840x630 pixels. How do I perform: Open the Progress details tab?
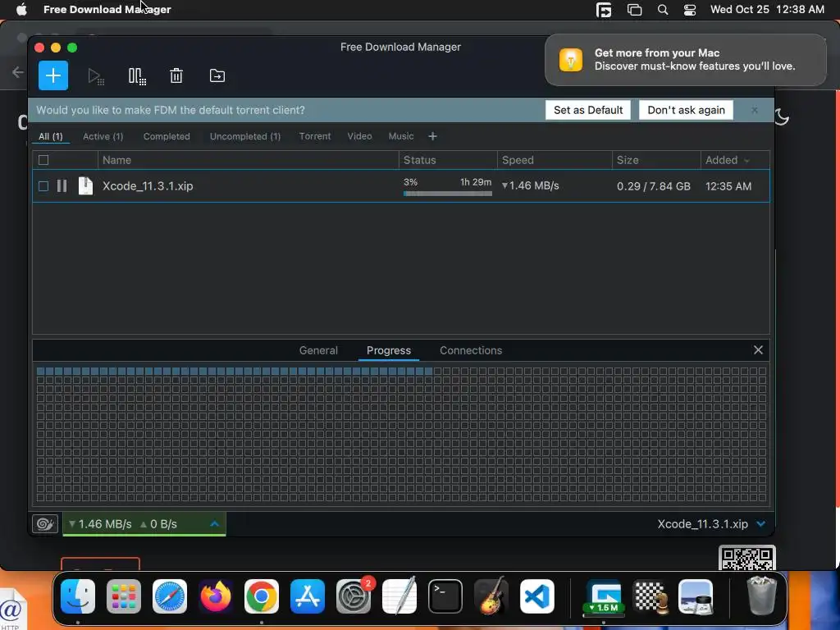(389, 350)
